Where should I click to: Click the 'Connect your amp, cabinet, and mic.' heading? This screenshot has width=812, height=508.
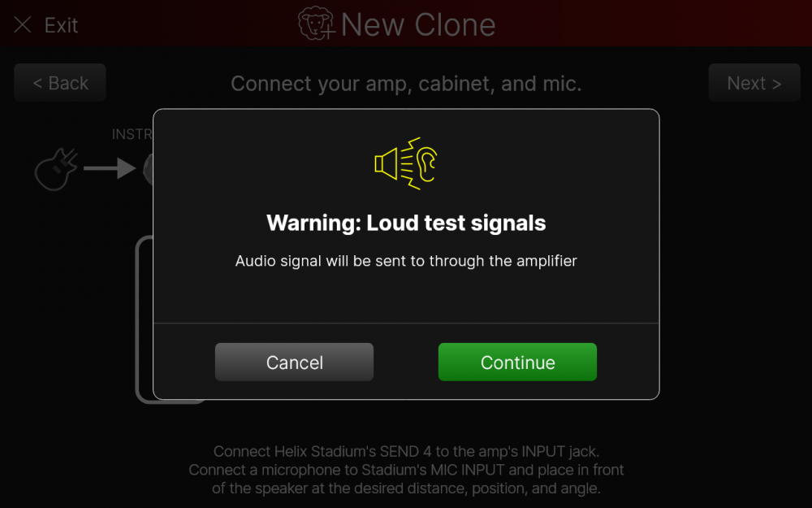click(406, 84)
